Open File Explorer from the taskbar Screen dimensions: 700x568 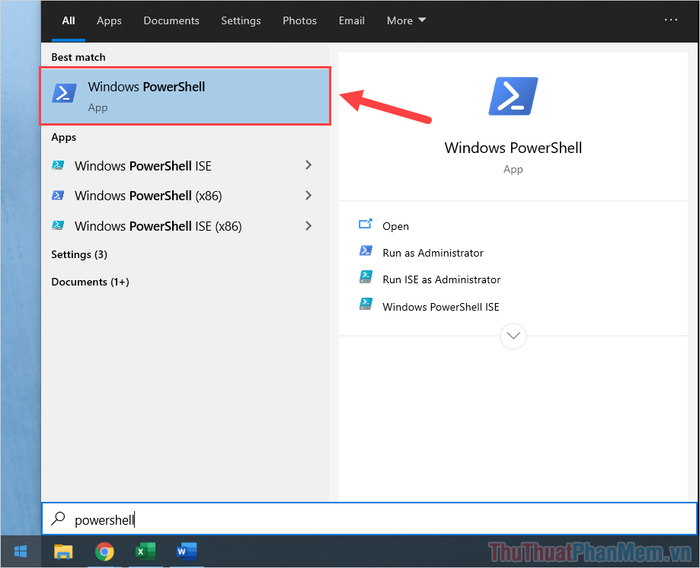[63, 551]
